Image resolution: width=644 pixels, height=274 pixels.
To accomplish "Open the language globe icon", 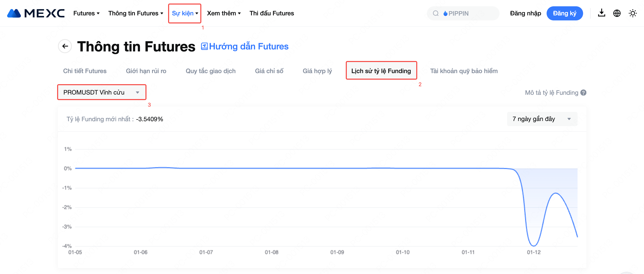I will (617, 13).
